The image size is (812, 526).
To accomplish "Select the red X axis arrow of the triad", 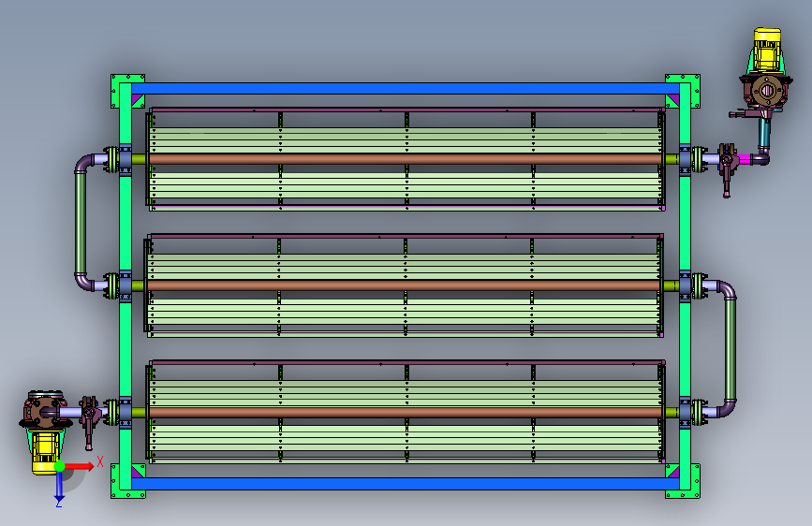I will [x=80, y=466].
